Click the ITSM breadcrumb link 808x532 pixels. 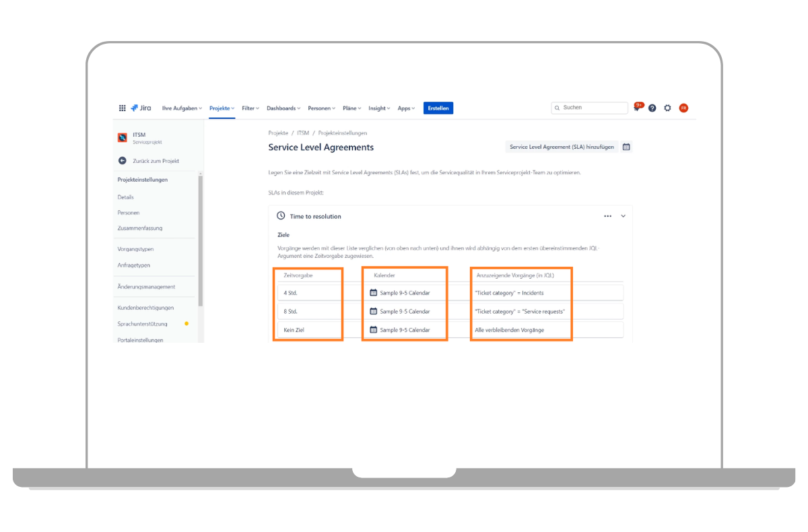pyautogui.click(x=303, y=133)
